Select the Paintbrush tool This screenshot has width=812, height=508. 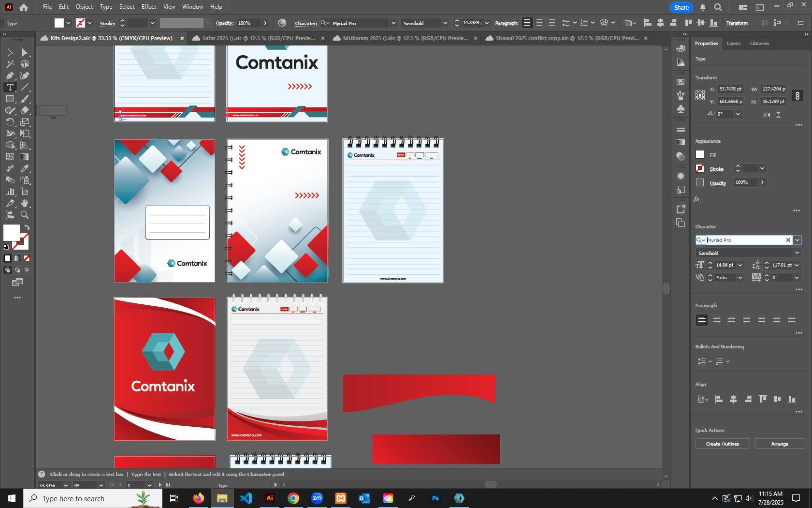click(25, 99)
